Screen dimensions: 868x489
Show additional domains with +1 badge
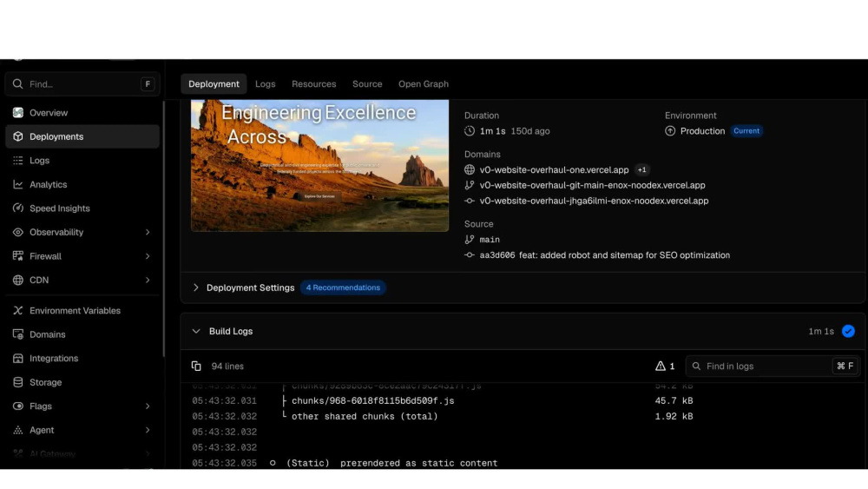641,170
